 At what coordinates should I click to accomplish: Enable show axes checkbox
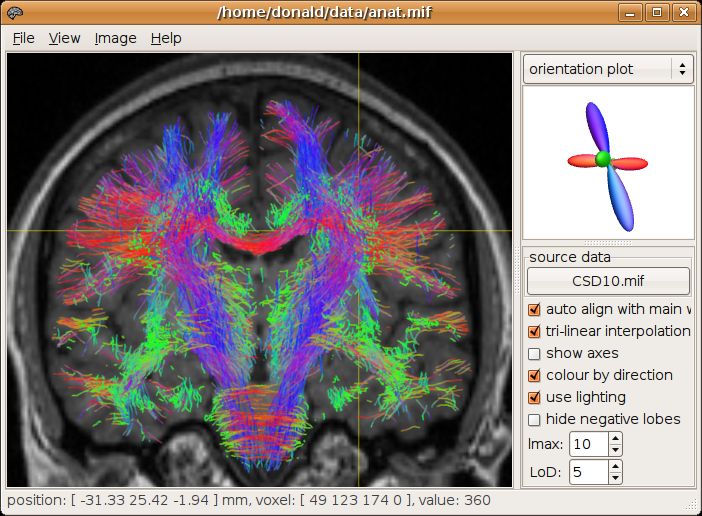coord(534,354)
